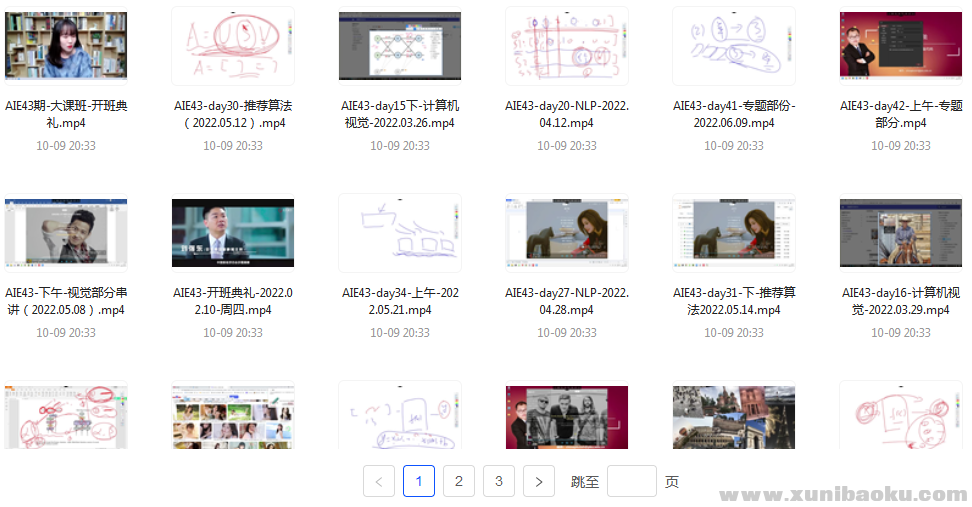The image size is (972, 507).
Task: Select page 1 in pagination
Action: 418,481
